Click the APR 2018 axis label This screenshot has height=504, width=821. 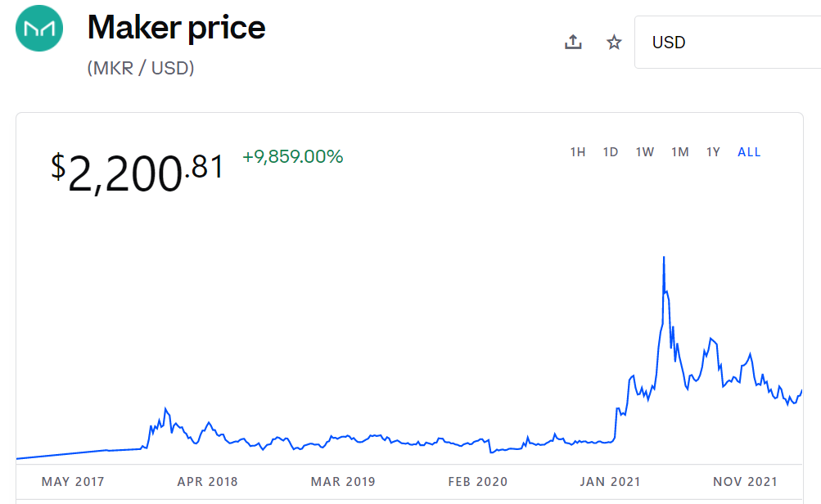click(207, 482)
